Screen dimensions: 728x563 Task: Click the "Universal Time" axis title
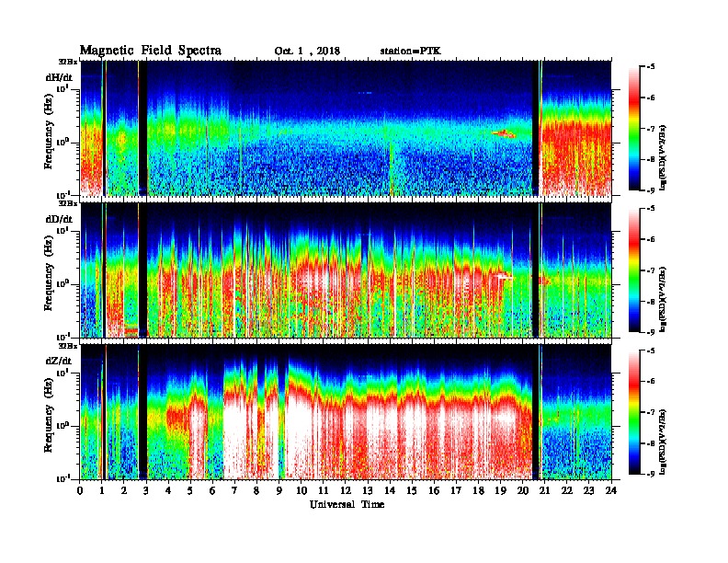(x=347, y=504)
